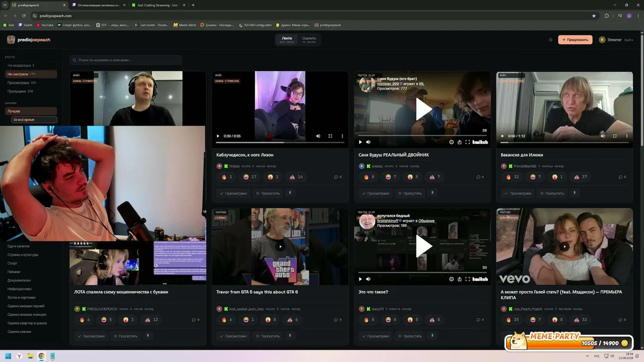This screenshot has width=644, height=362.
Task: Play the Trevor from GTA 5 YouTube video
Action: click(x=280, y=246)
